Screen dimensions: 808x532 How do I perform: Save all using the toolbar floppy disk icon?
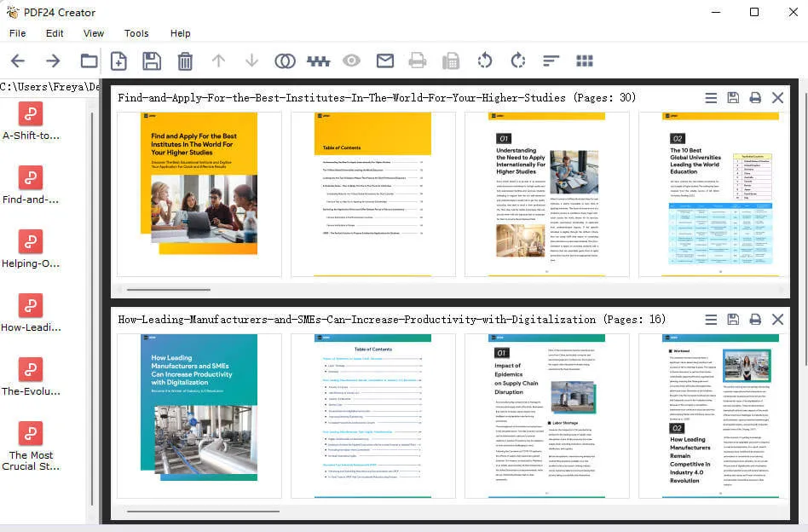coord(152,61)
